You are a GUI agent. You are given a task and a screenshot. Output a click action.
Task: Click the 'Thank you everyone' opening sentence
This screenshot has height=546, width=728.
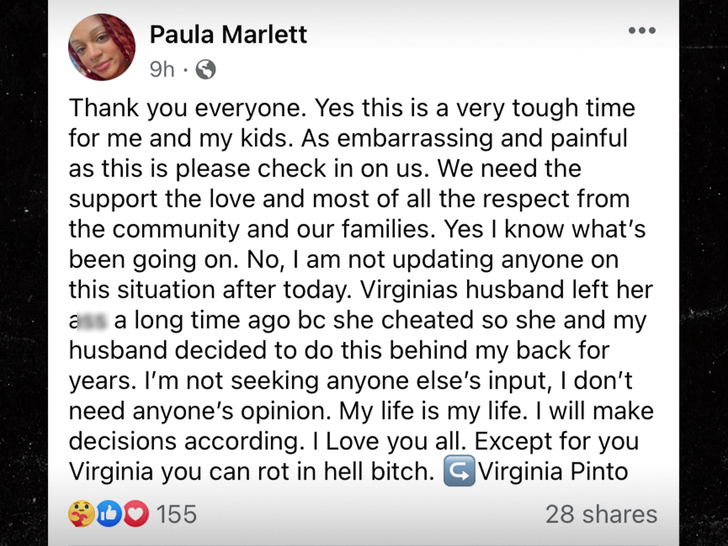pyautogui.click(x=190, y=108)
